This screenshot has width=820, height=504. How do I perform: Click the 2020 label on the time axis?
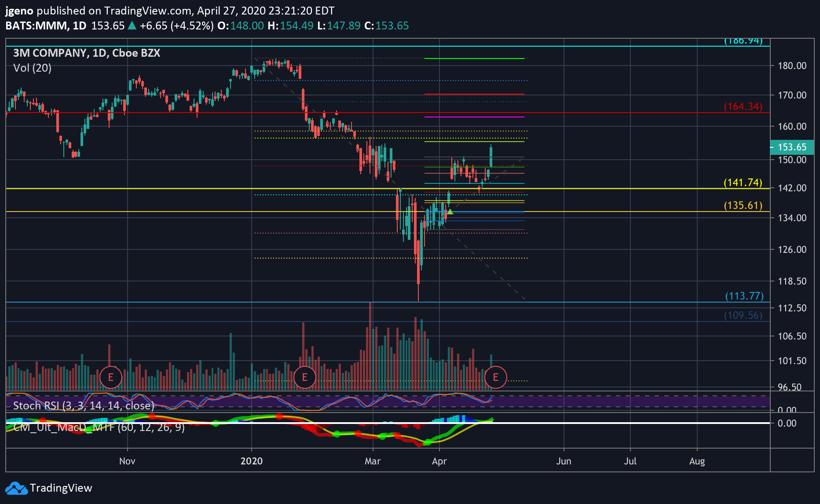pyautogui.click(x=252, y=461)
